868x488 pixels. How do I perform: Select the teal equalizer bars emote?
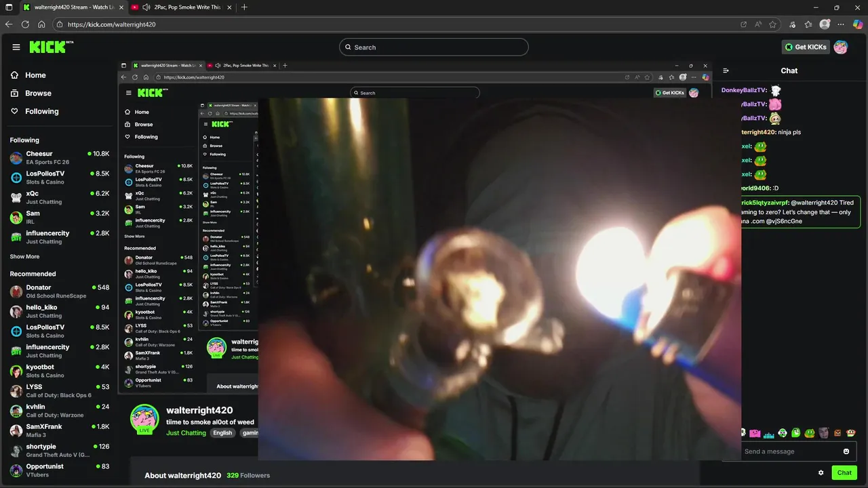coord(769,434)
